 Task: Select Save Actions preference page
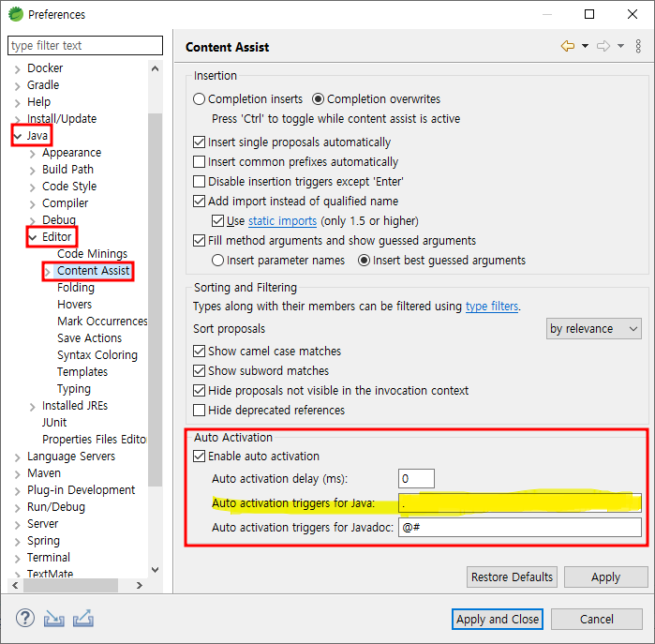89,338
